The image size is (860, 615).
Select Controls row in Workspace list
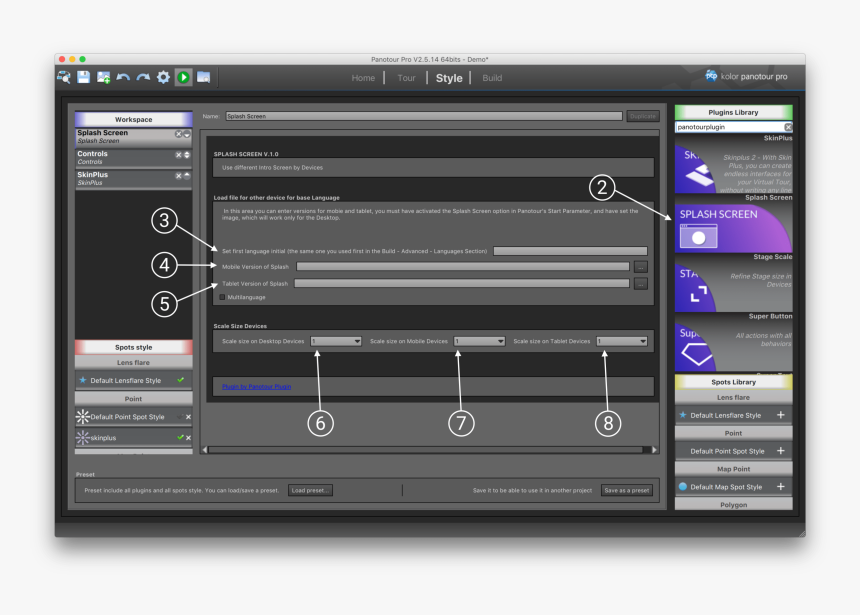coord(133,157)
